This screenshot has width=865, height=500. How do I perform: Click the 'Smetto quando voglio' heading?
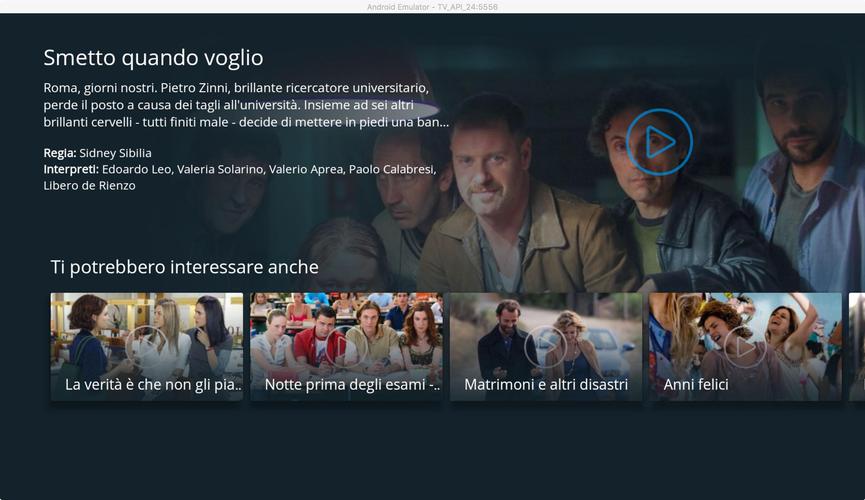153,58
